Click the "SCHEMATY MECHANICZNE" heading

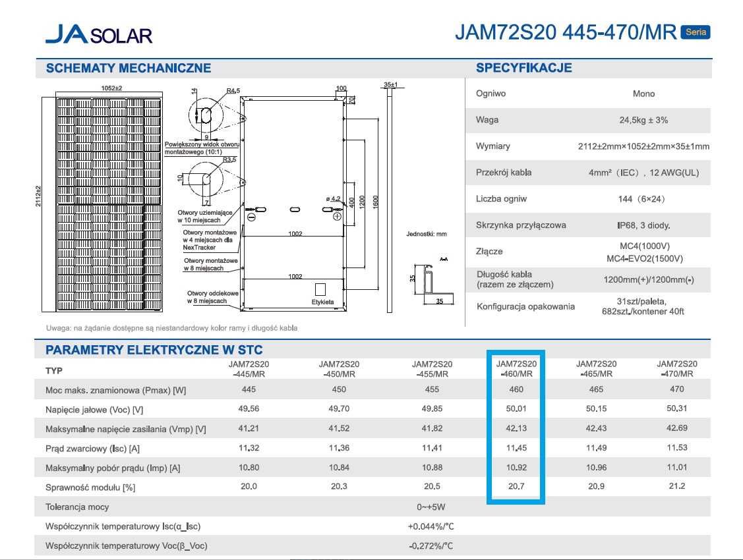click(129, 68)
